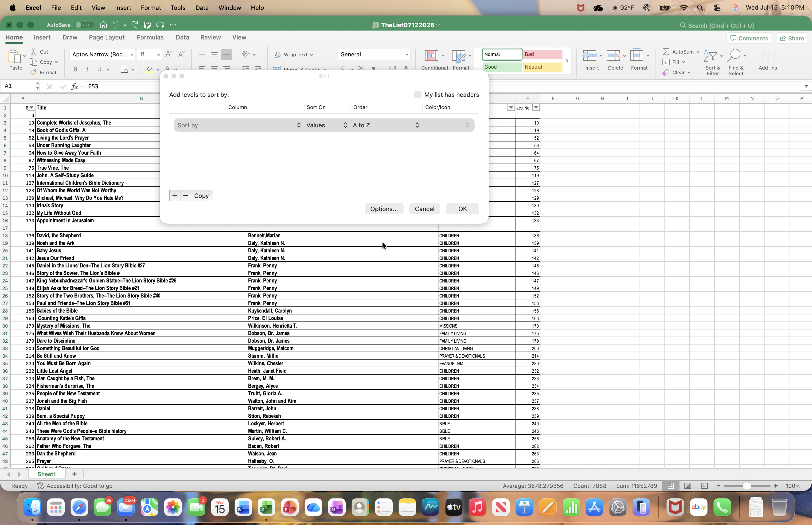The image size is (812, 525).
Task: Open the A to Z order dropdown
Action: click(386, 125)
